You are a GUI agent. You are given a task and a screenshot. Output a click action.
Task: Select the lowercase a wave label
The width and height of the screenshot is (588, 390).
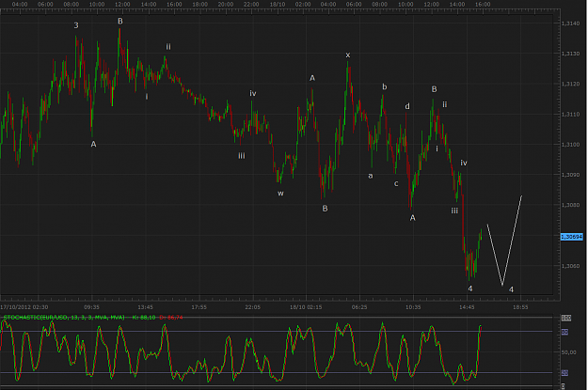[x=371, y=176]
